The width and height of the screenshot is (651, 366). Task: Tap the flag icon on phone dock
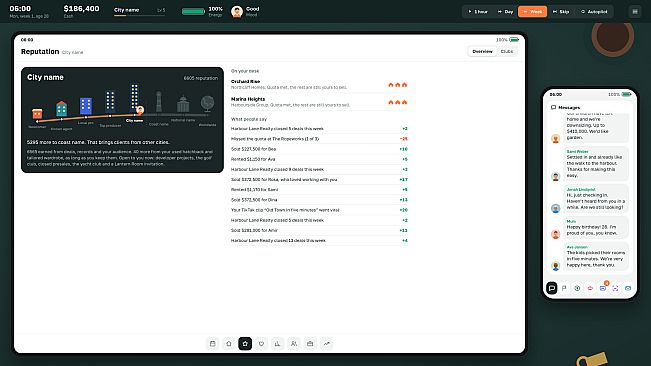coord(564,288)
